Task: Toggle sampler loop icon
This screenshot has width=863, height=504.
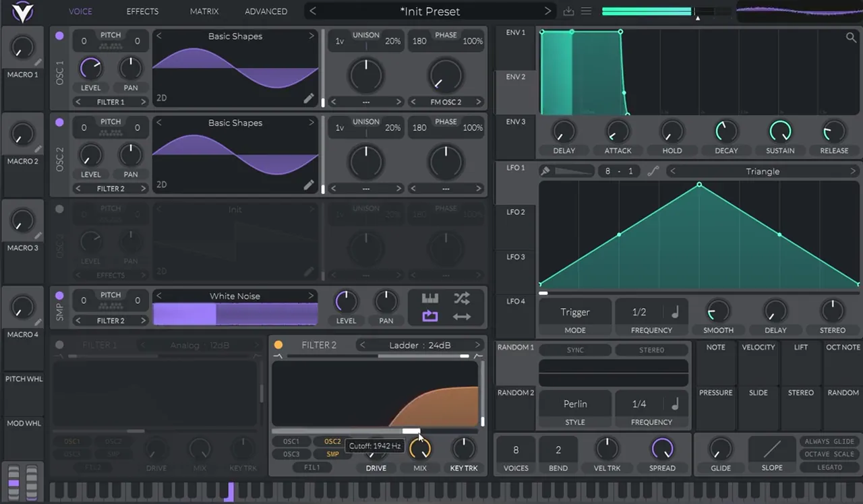Action: [430, 317]
